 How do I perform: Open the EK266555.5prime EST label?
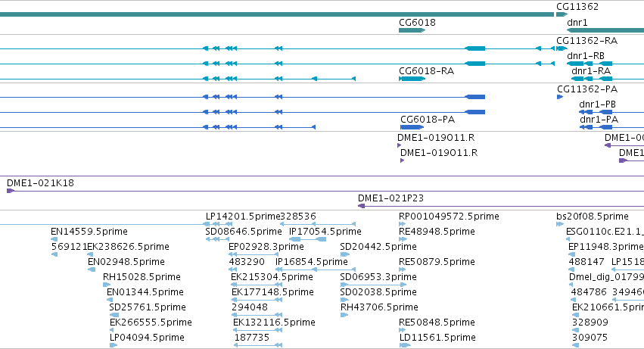coord(151,323)
